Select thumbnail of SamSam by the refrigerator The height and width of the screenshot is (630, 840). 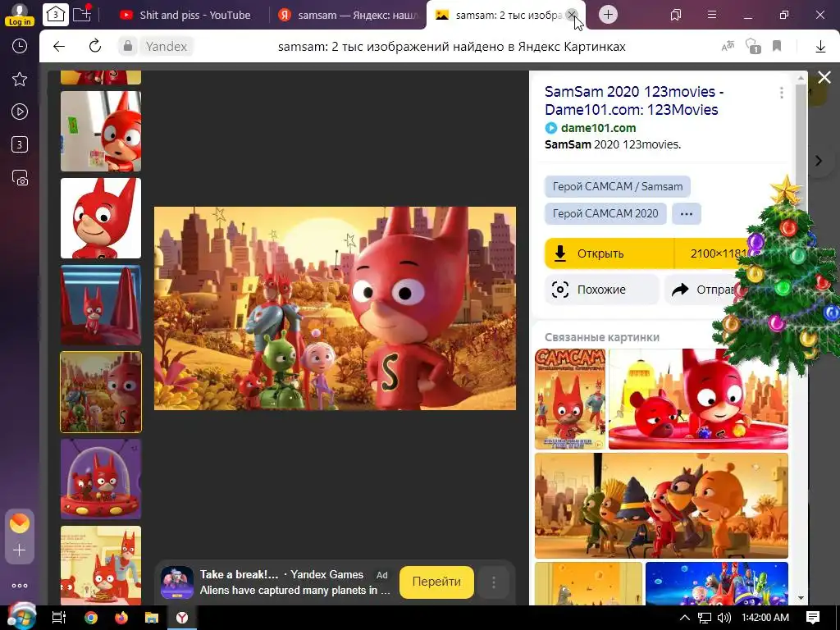pyautogui.click(x=101, y=131)
